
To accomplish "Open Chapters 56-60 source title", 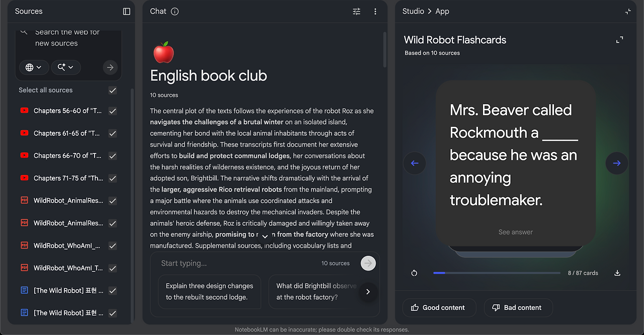I will [x=68, y=111].
